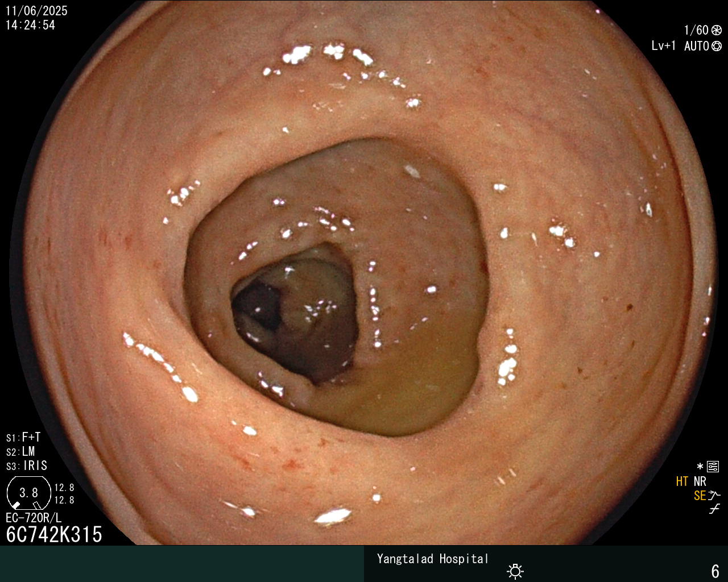The height and width of the screenshot is (582, 728).
Task: Click the crossed curve icon below SE
Action: coord(714,509)
